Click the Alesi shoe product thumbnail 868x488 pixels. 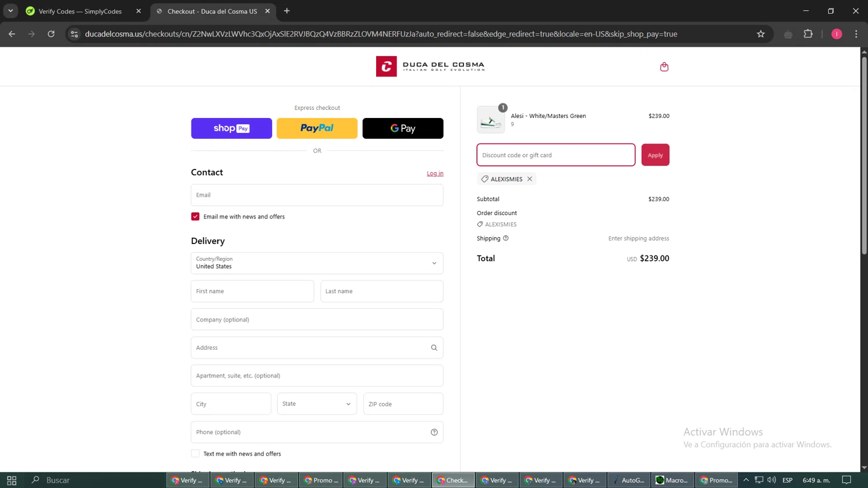[491, 120]
